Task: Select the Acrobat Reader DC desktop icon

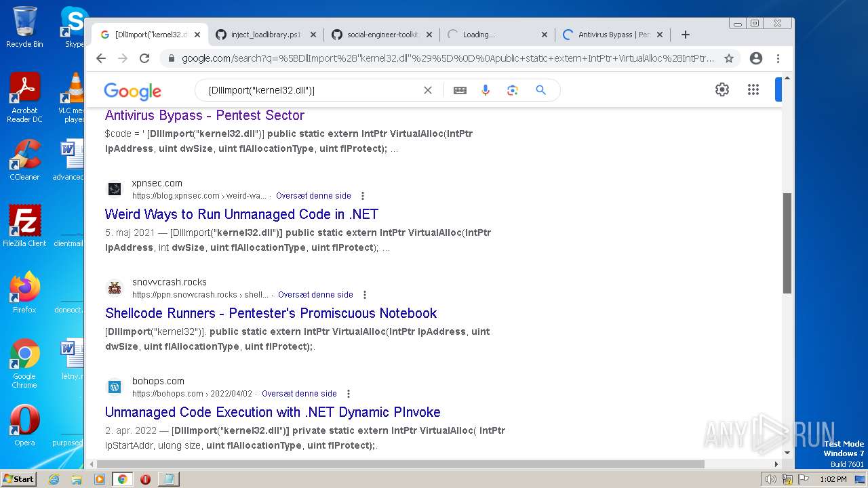Action: pos(24,98)
